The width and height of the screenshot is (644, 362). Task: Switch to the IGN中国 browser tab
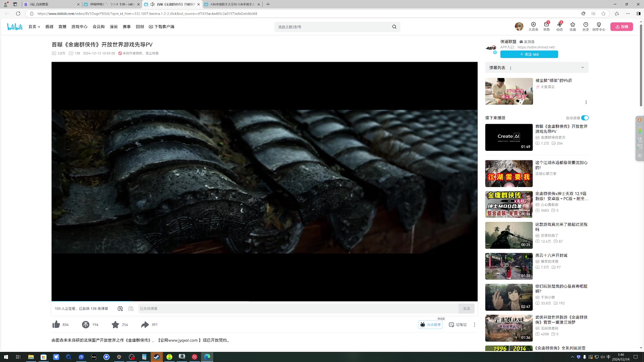coord(232,4)
